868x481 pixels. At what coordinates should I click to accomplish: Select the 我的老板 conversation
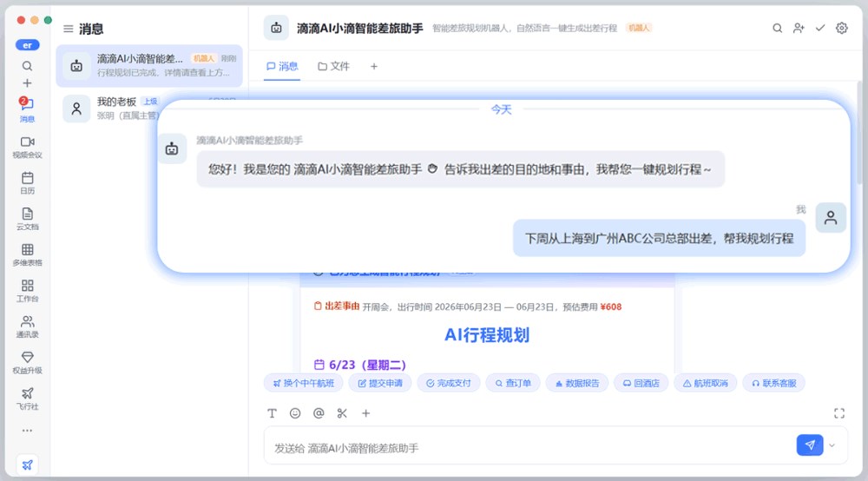pyautogui.click(x=108, y=109)
